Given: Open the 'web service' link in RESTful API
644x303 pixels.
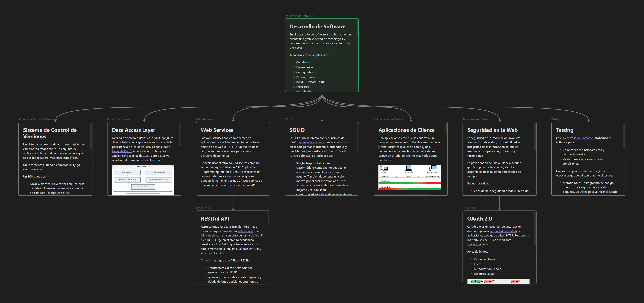Looking at the screenshot, I should click(245, 231).
